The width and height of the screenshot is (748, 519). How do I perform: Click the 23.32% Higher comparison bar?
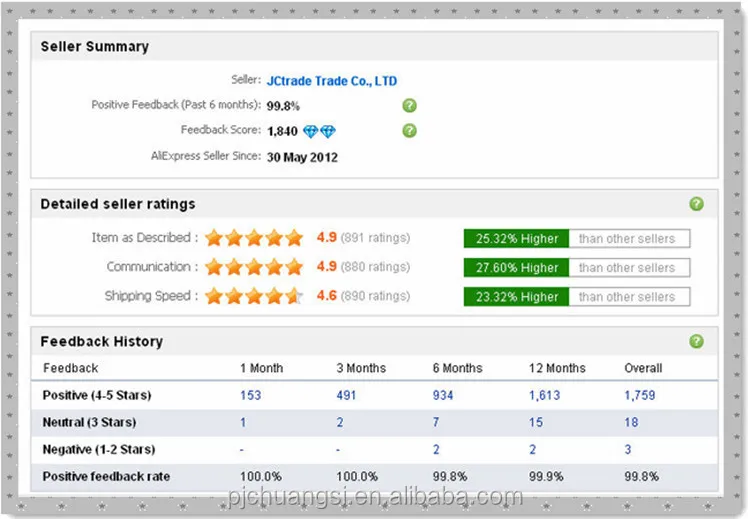[x=577, y=297]
